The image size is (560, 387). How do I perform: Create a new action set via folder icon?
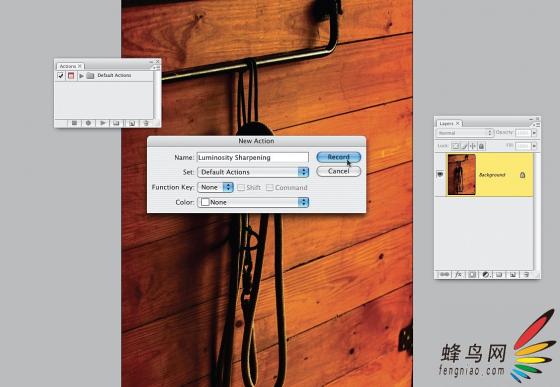tap(116, 123)
